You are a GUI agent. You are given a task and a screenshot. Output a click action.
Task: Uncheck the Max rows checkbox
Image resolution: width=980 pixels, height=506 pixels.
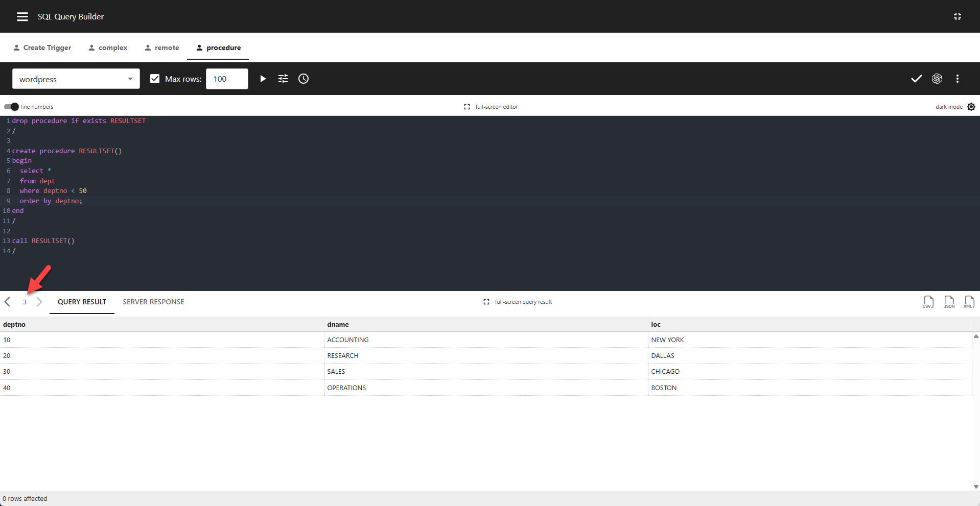point(154,79)
